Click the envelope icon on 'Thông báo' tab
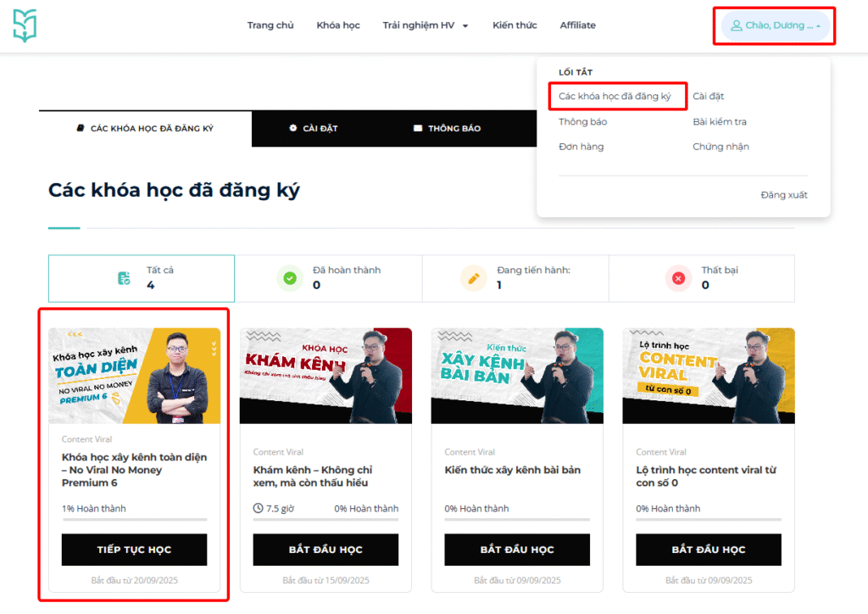 pos(418,128)
